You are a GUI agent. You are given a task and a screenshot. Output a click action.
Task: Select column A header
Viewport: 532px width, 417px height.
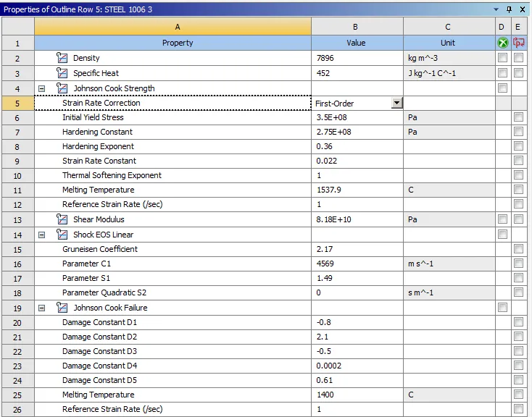coord(173,27)
